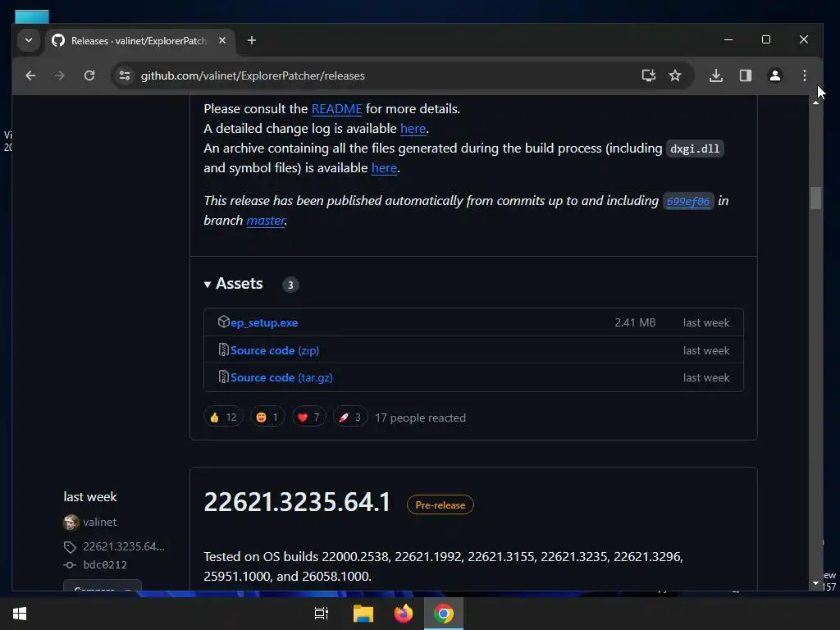
Task: Download Source code (zip)
Action: pyautogui.click(x=275, y=350)
